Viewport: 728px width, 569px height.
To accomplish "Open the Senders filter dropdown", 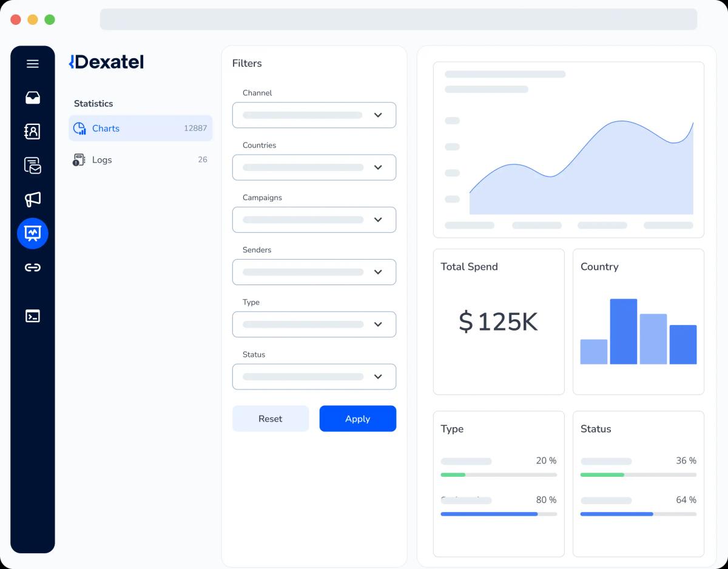I will pyautogui.click(x=314, y=272).
